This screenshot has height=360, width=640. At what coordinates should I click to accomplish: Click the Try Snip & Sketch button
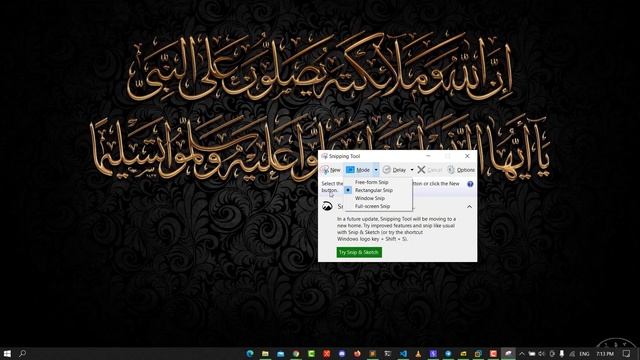(359, 252)
